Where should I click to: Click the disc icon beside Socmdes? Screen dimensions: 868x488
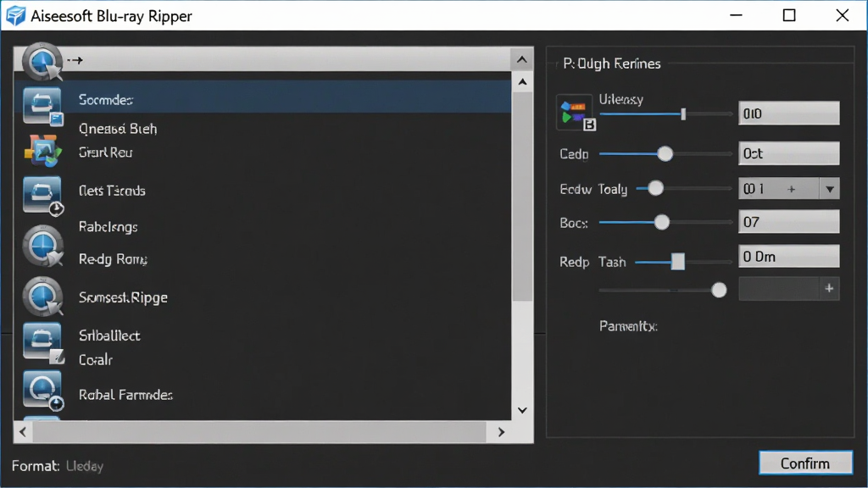click(x=42, y=105)
